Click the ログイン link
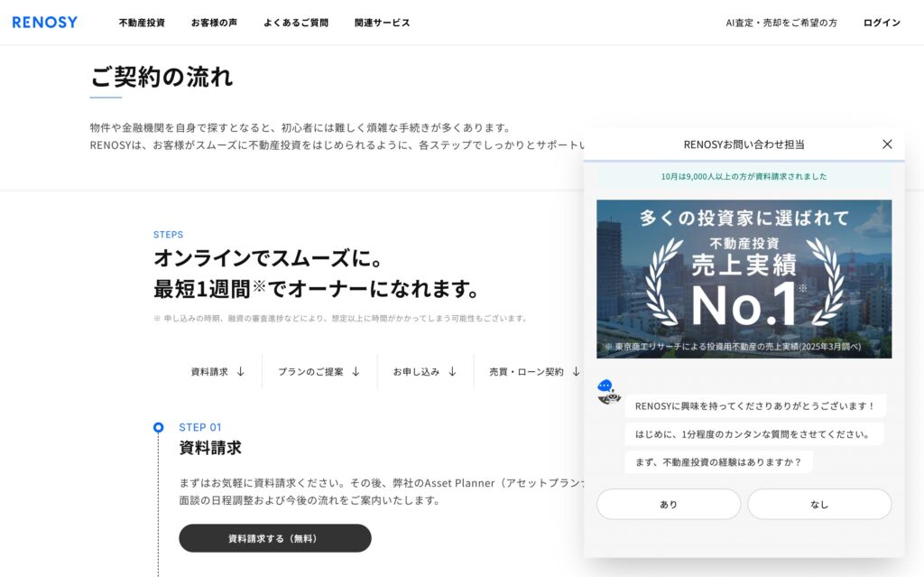This screenshot has height=577, width=924. (882, 23)
